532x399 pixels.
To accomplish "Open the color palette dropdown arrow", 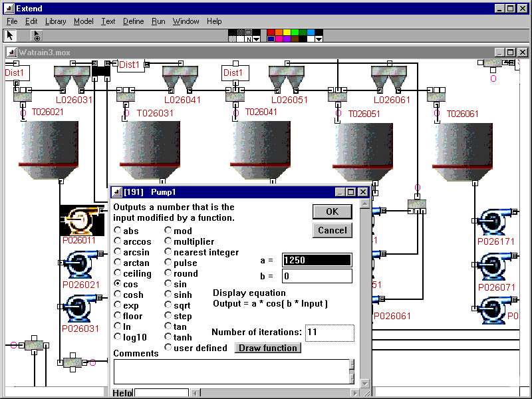I will click(x=319, y=39).
